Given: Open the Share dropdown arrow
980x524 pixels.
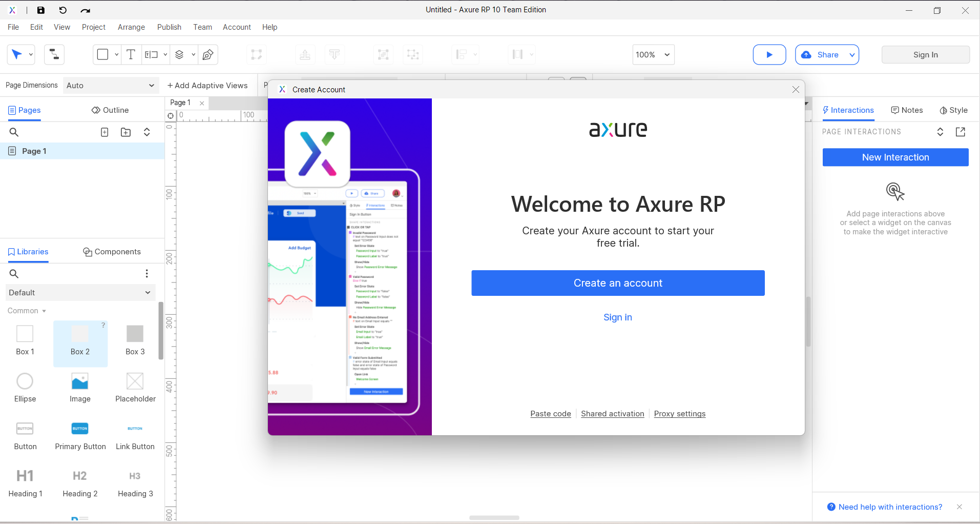Looking at the screenshot, I should click(852, 54).
